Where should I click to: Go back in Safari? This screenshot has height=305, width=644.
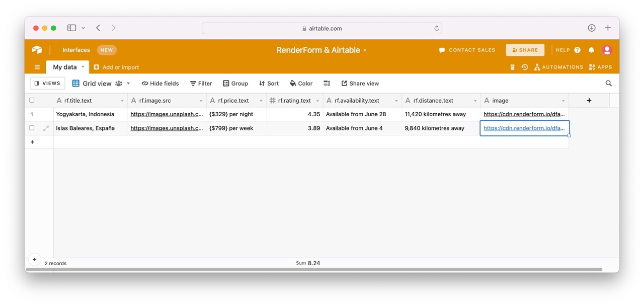(98, 28)
